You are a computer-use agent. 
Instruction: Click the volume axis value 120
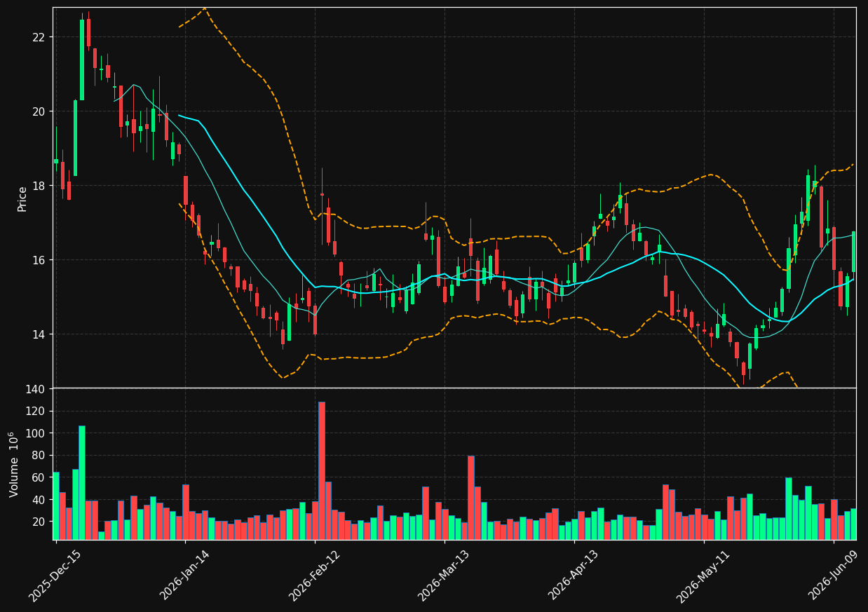pos(34,411)
